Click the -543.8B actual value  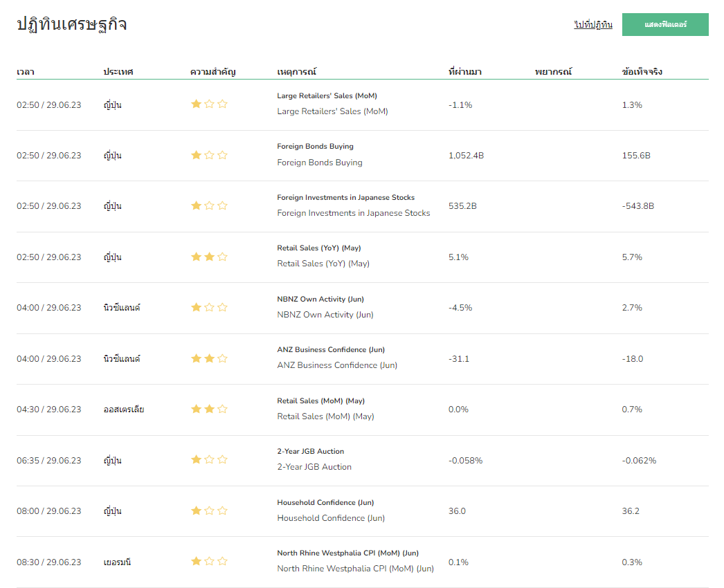637,206
